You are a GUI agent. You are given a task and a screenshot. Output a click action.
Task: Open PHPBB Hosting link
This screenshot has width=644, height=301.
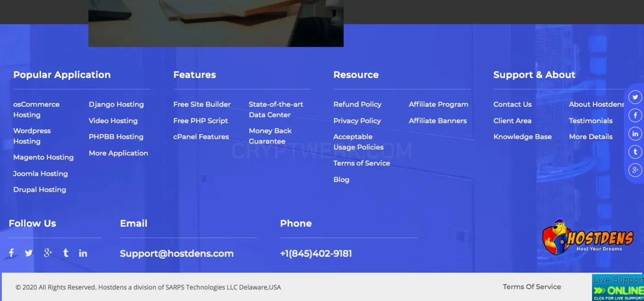pos(116,137)
